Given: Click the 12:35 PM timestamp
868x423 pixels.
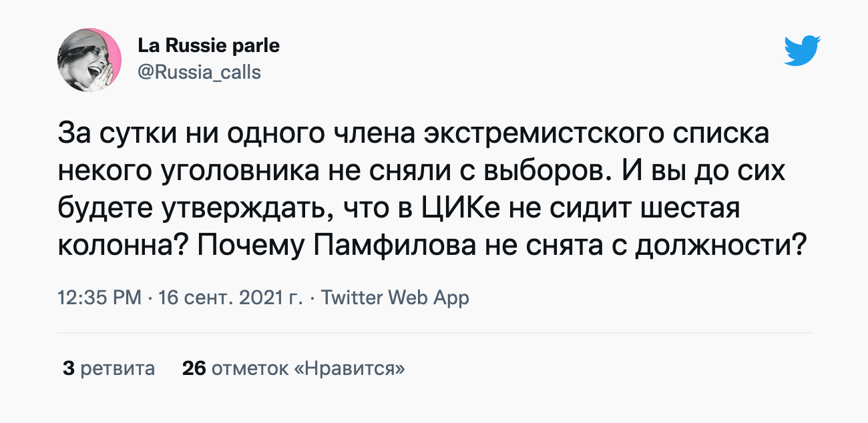Looking at the screenshot, I should pos(99,298).
